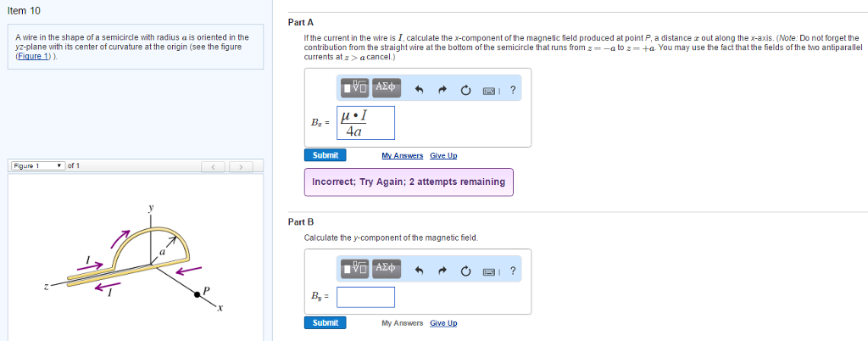Image resolution: width=868 pixels, height=341 pixels.
Task: Go to the previous figure
Action: click(215, 166)
